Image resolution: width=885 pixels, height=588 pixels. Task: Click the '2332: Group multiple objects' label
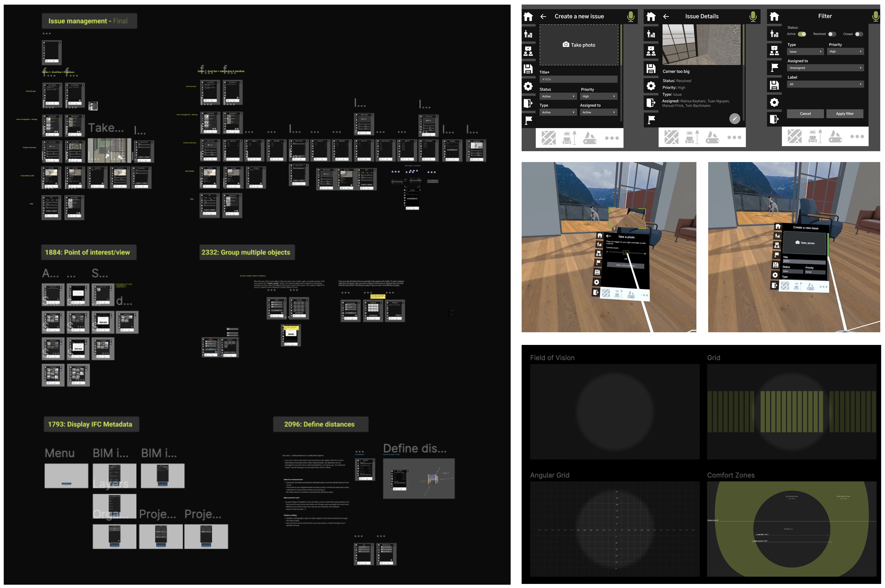pos(247,252)
